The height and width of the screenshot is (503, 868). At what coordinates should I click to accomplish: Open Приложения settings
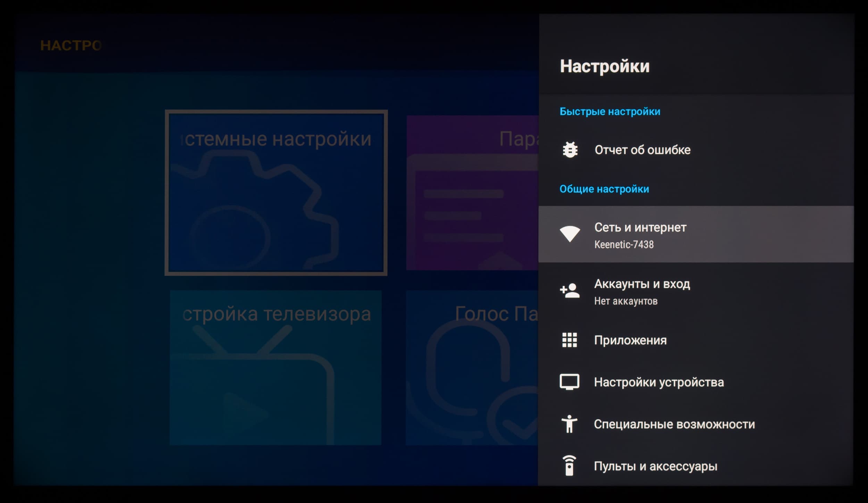pyautogui.click(x=630, y=340)
